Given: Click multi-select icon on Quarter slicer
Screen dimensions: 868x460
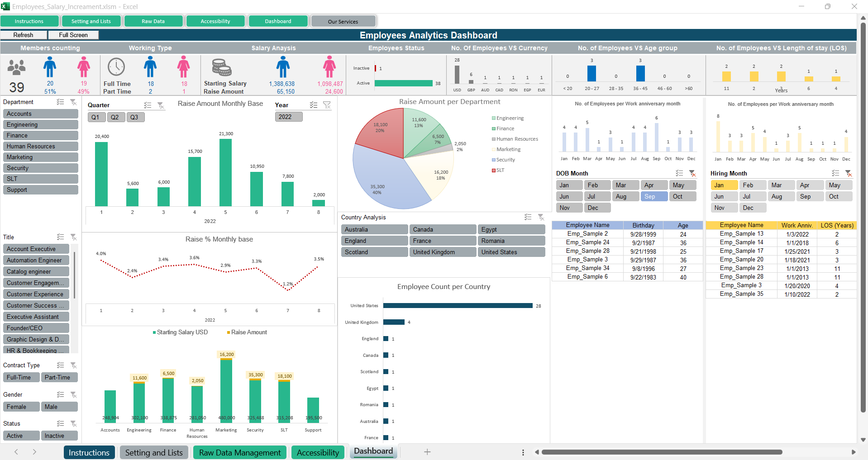Looking at the screenshot, I should coord(148,105).
